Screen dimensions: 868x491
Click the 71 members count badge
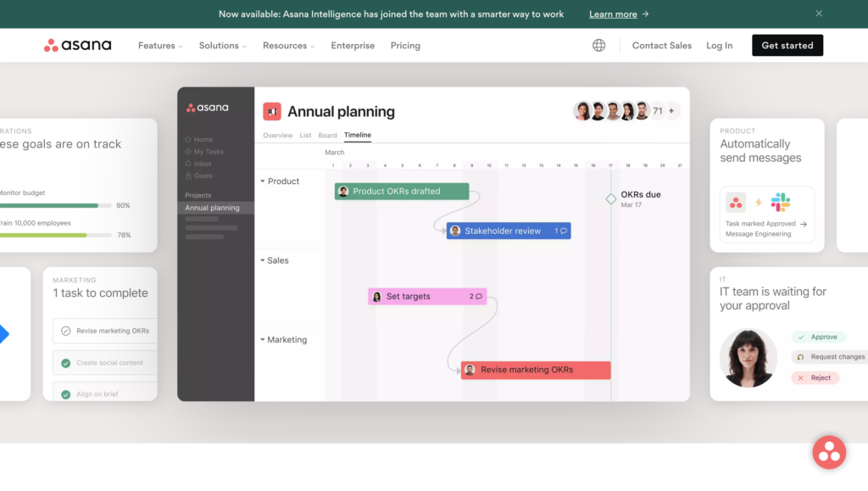(657, 111)
